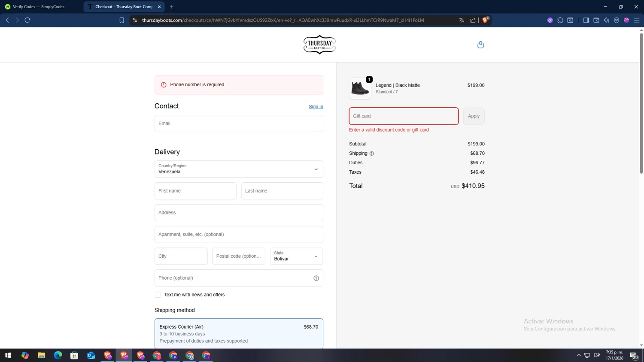Click the browser forward arrow
The width and height of the screenshot is (644, 362).
pos(17,20)
